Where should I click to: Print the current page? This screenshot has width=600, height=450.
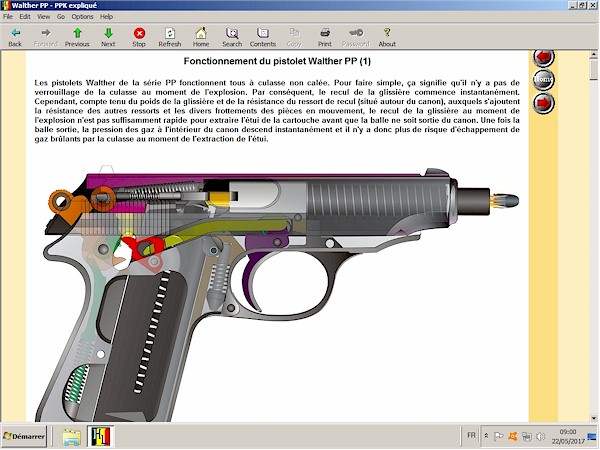(325, 37)
